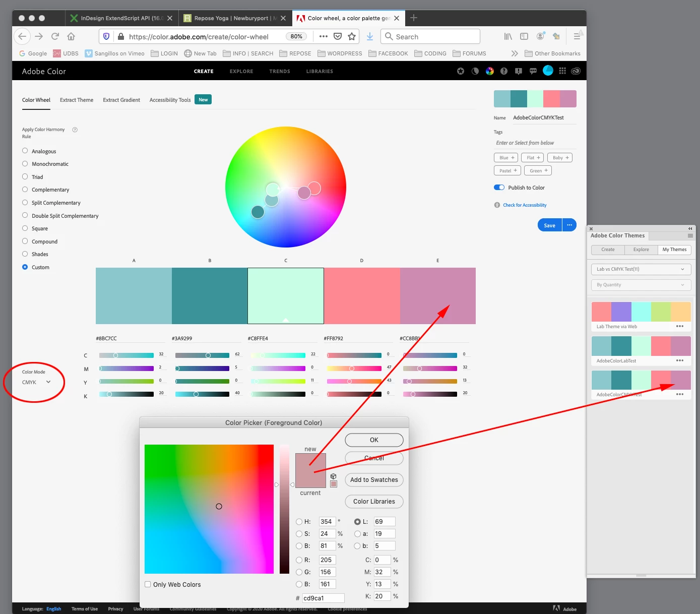
Task: Open the FACEBOOK bookmarks folder
Action: click(x=388, y=53)
